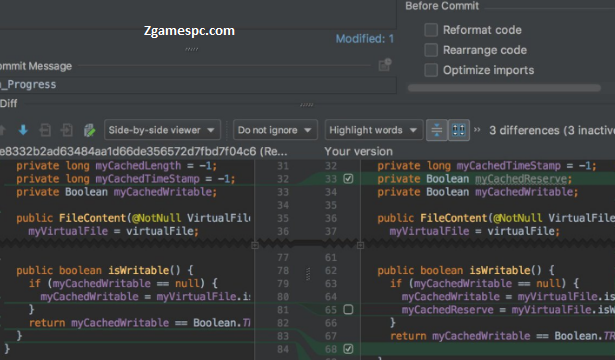Click the compare next file icon
The height and width of the screenshot is (360, 615).
pos(67,130)
